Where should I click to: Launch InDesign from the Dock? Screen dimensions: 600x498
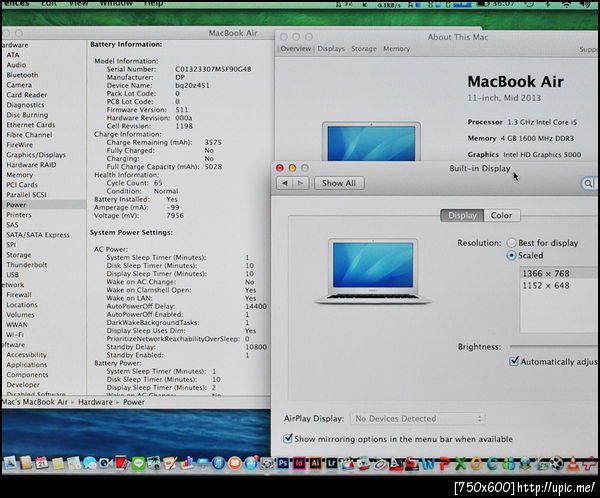click(x=298, y=463)
